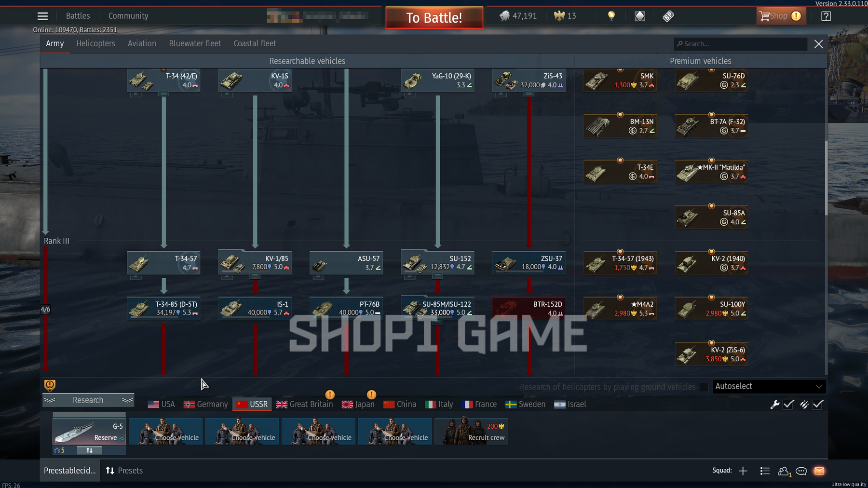This screenshot has width=868, height=488.
Task: Expand the ZiS-43 vehicle group
Action: coord(529,94)
